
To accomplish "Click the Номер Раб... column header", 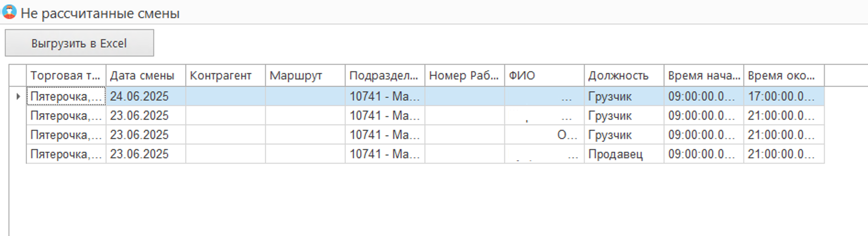I will click(x=465, y=76).
